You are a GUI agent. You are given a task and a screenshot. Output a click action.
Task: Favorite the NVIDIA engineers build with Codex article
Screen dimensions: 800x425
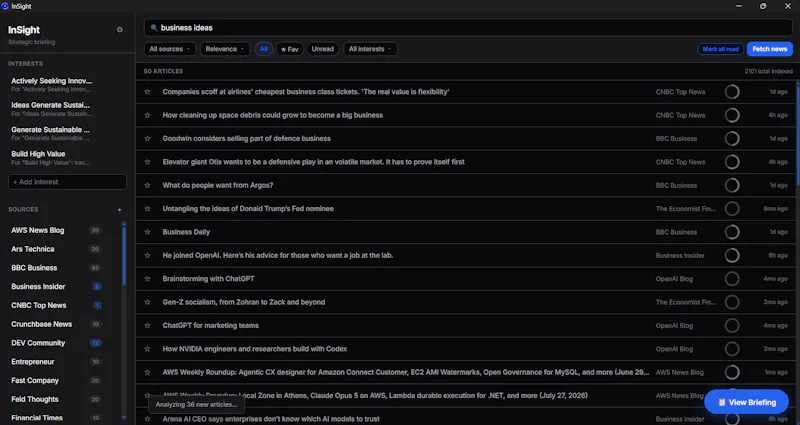pos(147,349)
